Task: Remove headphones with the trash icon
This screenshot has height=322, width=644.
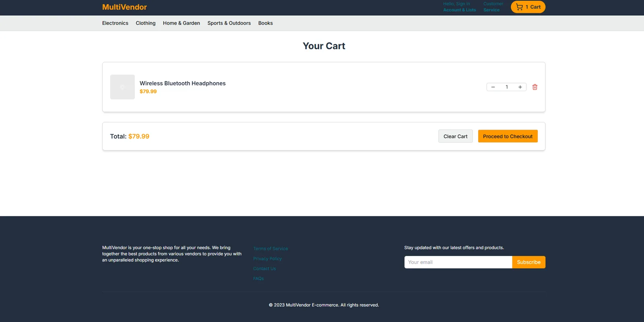Action: coord(535,87)
